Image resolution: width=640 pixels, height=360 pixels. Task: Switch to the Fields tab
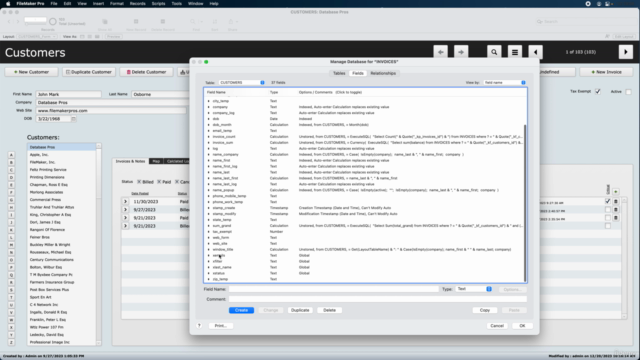coord(358,73)
